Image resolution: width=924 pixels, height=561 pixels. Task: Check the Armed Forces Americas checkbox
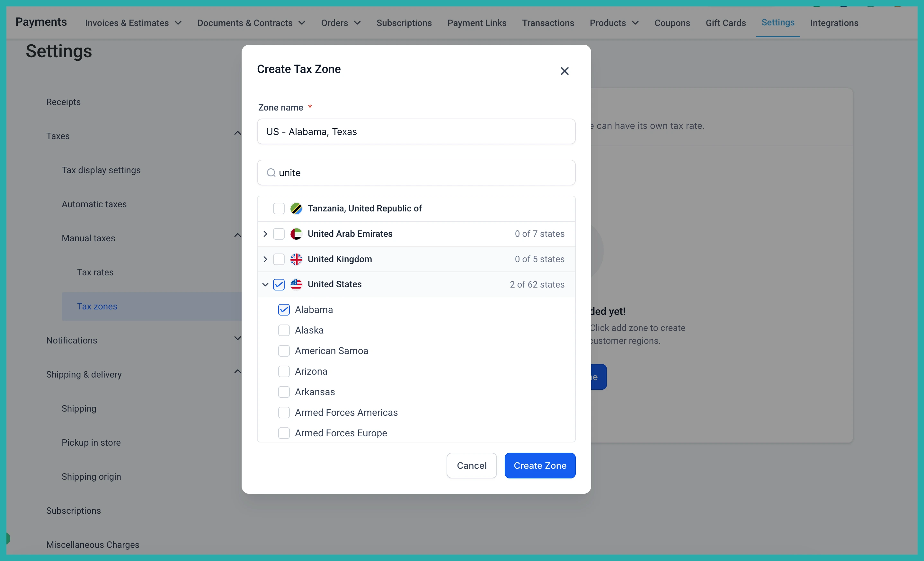284,413
